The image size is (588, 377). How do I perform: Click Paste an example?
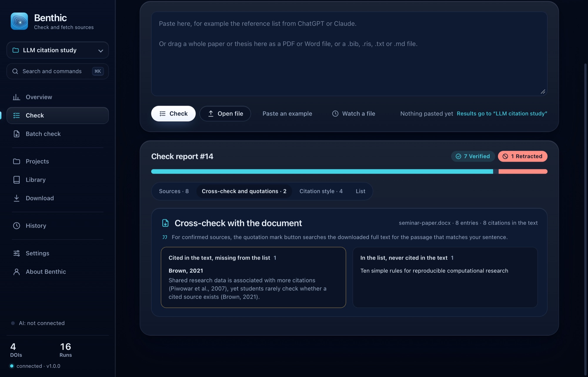[x=287, y=114]
